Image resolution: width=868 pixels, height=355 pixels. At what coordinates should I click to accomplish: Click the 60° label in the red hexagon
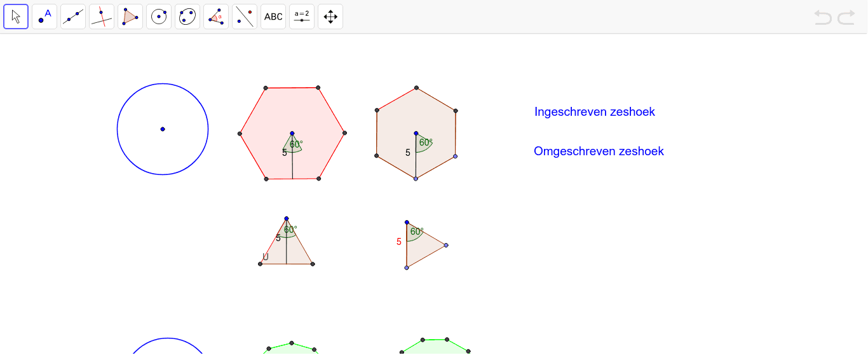(x=296, y=144)
